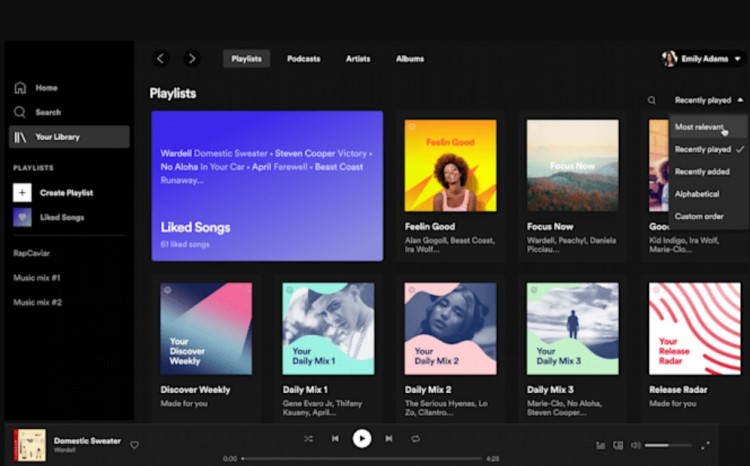Toggle shuffle playback

tap(309, 438)
